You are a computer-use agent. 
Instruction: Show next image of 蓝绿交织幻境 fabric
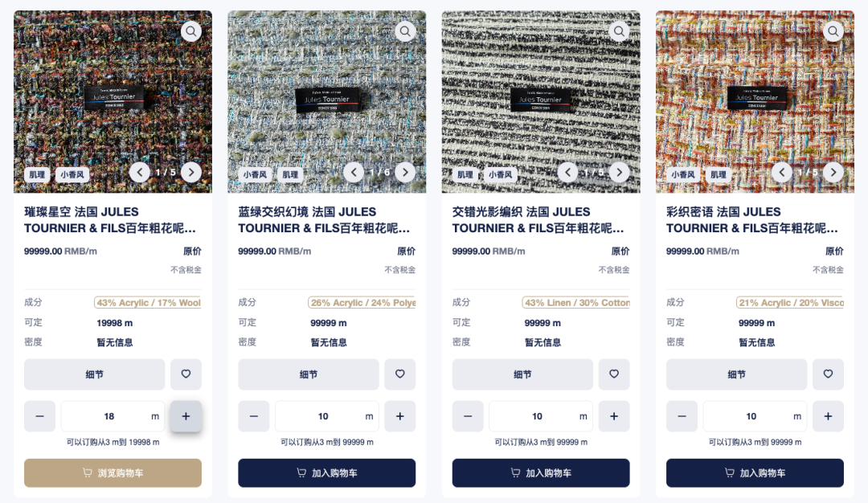tap(405, 172)
